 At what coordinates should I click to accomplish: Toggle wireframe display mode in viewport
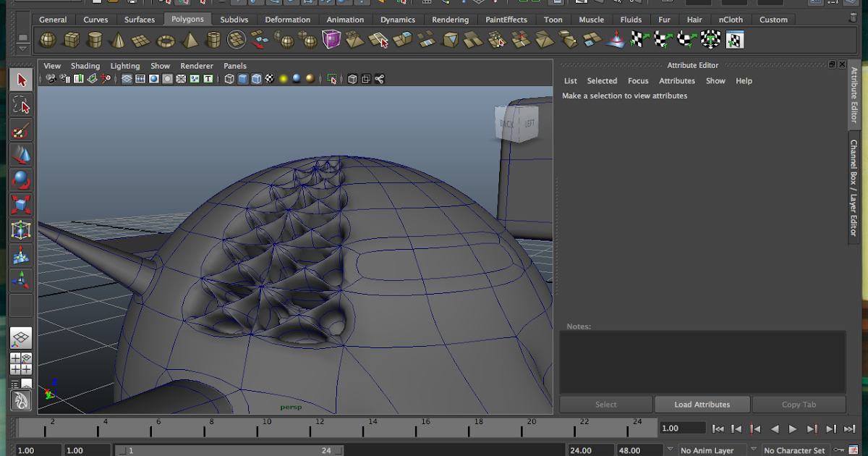(x=229, y=79)
